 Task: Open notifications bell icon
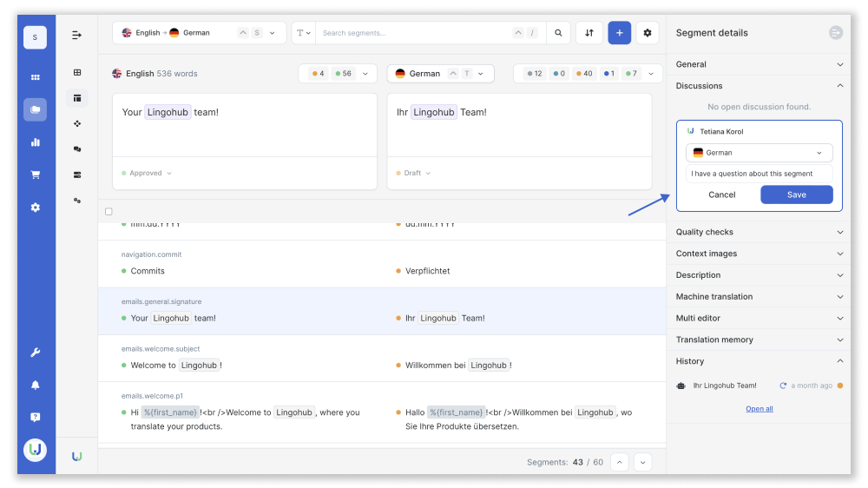tap(36, 385)
